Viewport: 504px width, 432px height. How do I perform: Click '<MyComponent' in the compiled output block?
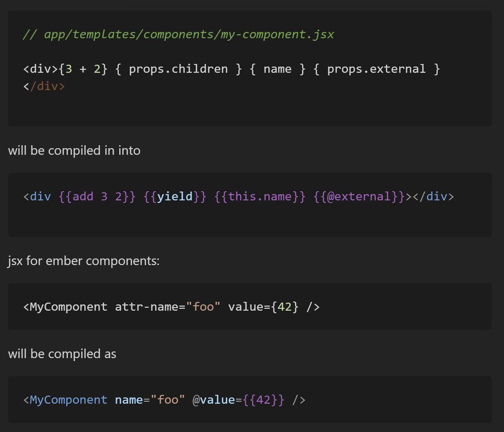65,400
